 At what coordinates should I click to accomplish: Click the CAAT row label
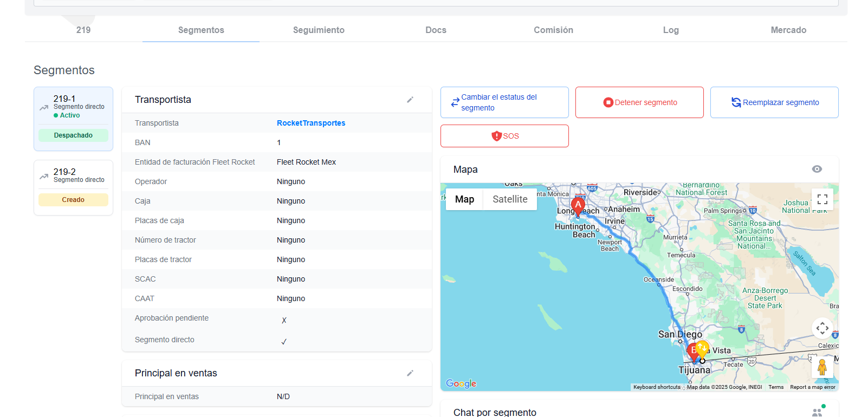click(x=145, y=298)
